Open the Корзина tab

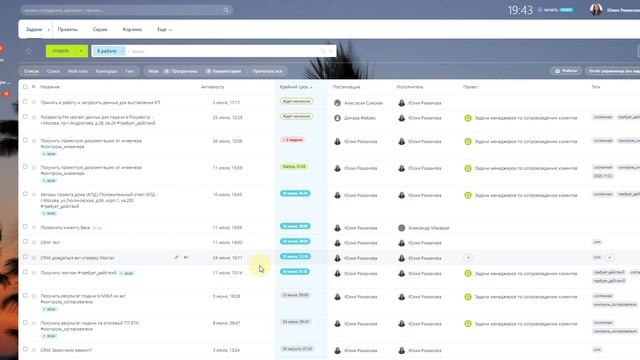coord(132,29)
